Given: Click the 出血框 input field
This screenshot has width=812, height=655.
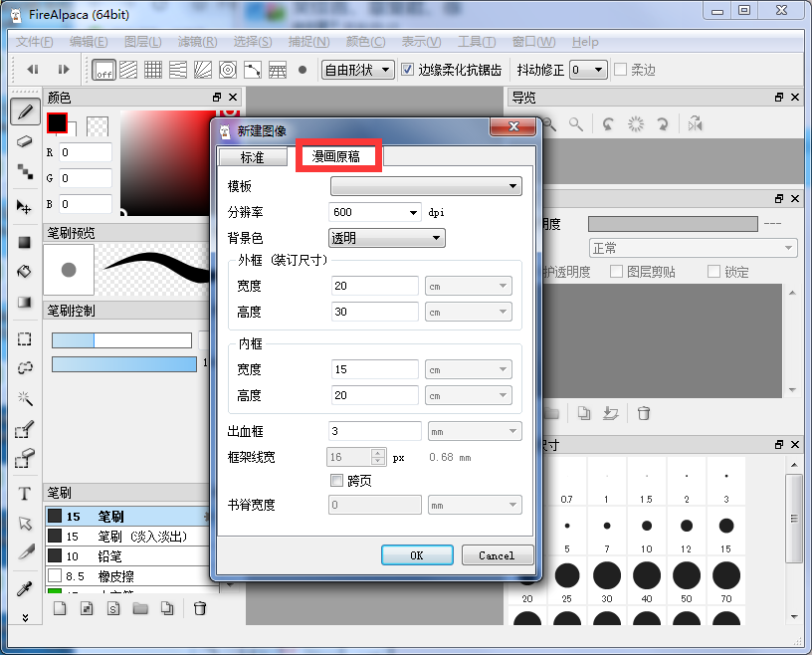Looking at the screenshot, I should (x=374, y=431).
